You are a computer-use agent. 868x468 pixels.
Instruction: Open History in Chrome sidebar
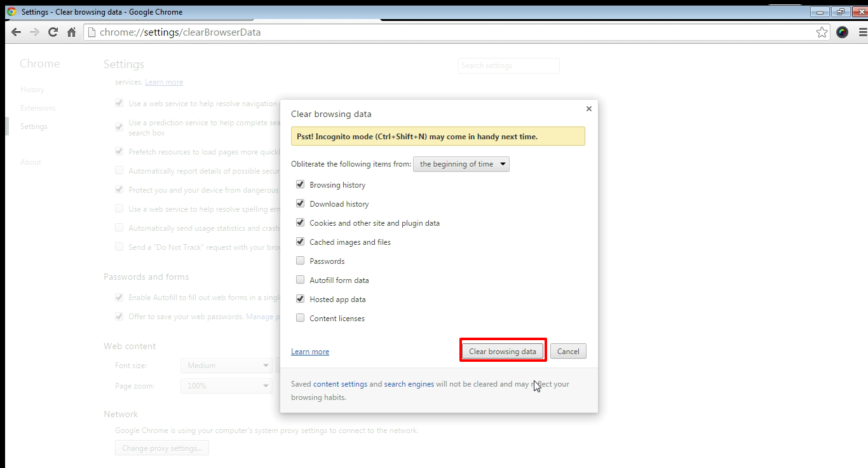coord(32,90)
